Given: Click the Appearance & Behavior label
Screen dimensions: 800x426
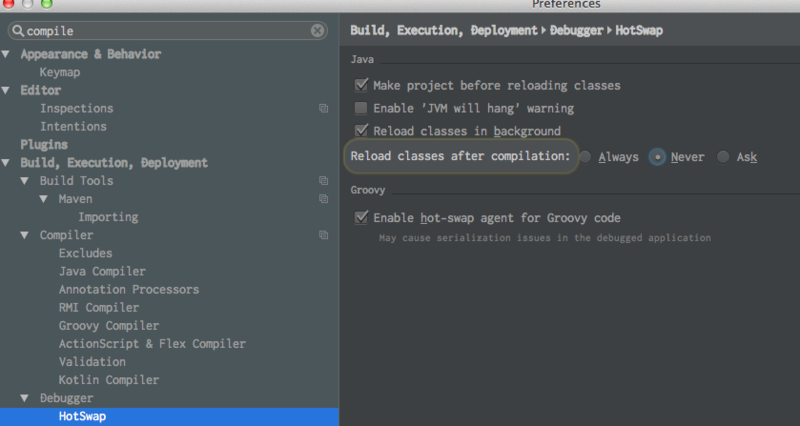Looking at the screenshot, I should [x=91, y=54].
